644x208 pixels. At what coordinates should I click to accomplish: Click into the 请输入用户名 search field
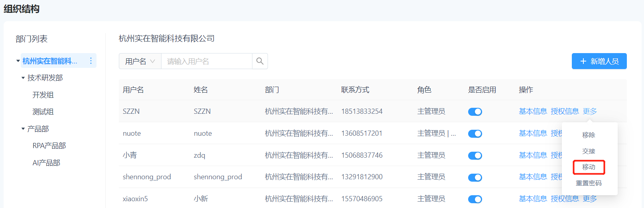[206, 61]
